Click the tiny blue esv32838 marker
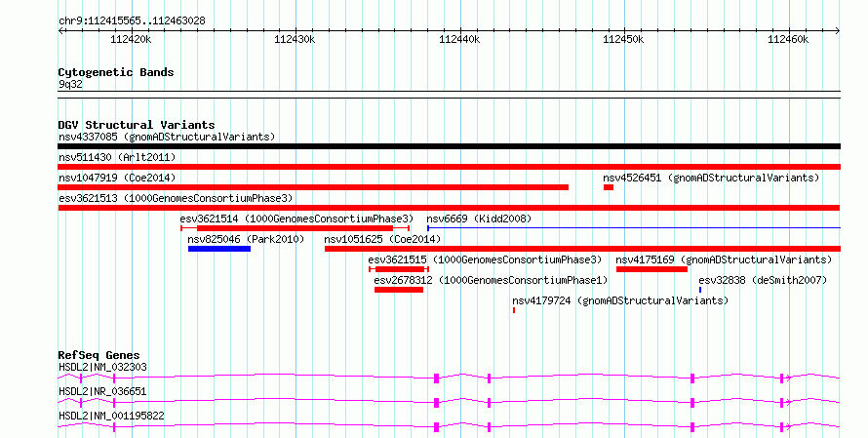The image size is (868, 438). [x=700, y=290]
